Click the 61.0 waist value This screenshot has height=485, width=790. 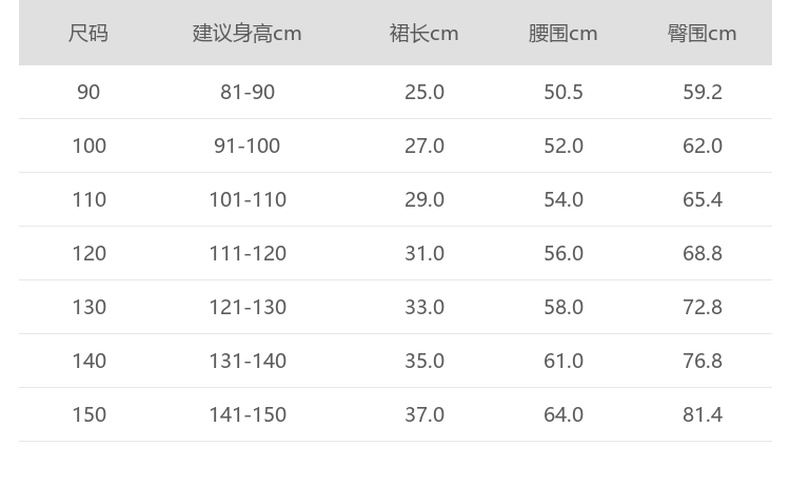[x=563, y=360]
